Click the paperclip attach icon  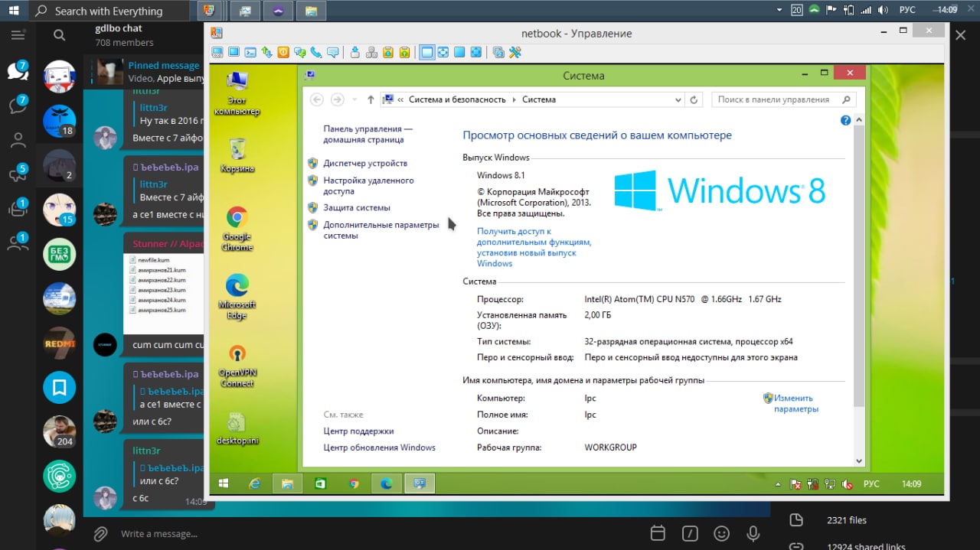click(x=100, y=533)
